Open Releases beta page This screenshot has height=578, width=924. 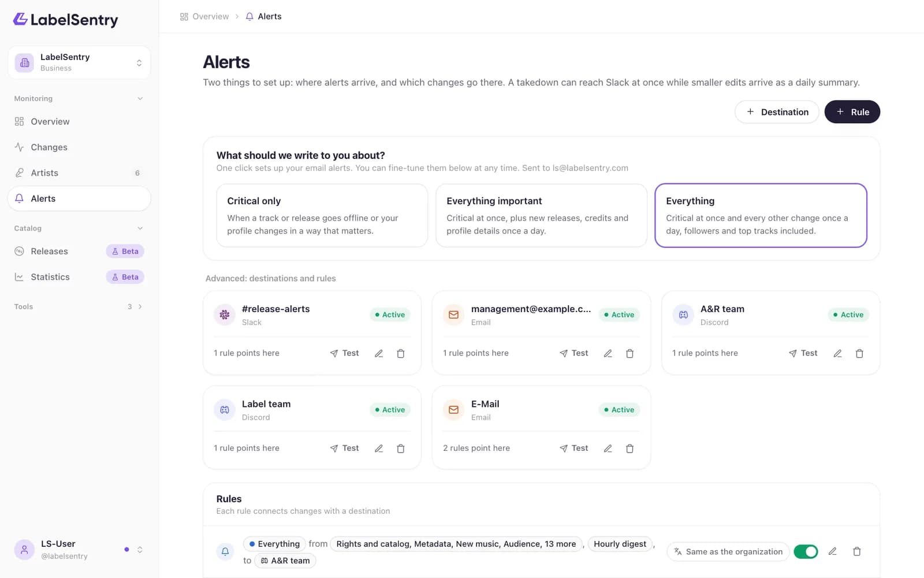(x=79, y=251)
